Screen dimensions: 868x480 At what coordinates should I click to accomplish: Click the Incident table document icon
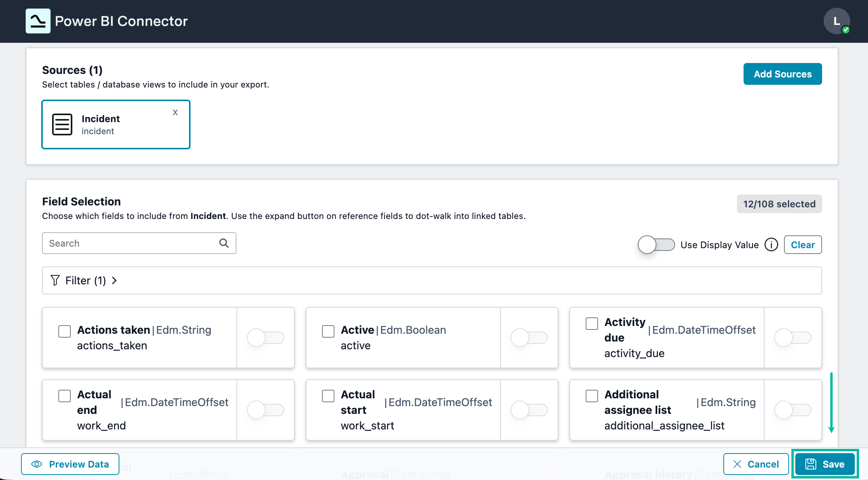point(62,124)
